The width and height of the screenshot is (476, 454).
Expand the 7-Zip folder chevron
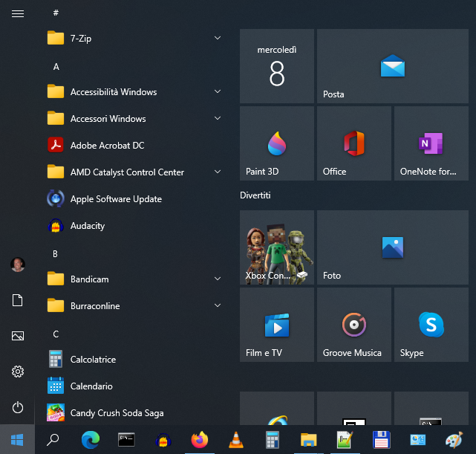click(x=218, y=38)
